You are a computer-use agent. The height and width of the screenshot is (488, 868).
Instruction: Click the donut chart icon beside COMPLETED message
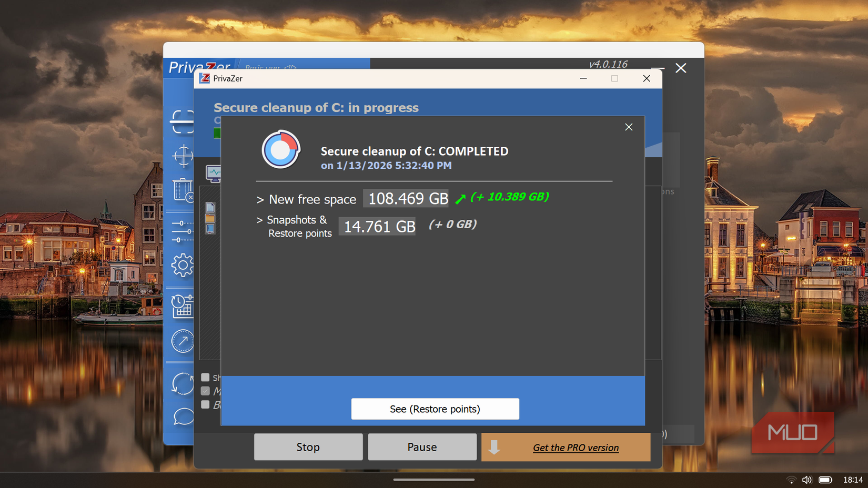[281, 149]
